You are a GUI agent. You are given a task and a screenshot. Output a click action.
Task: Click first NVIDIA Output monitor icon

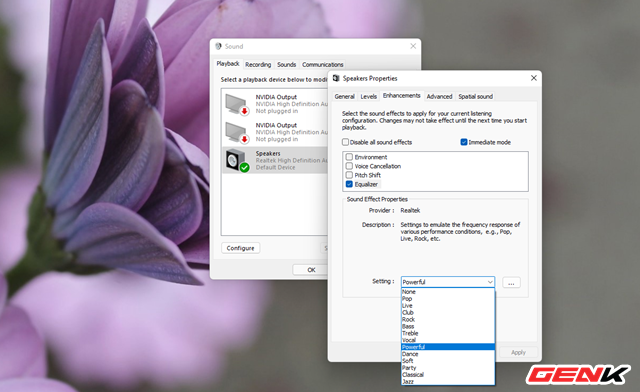[237, 104]
